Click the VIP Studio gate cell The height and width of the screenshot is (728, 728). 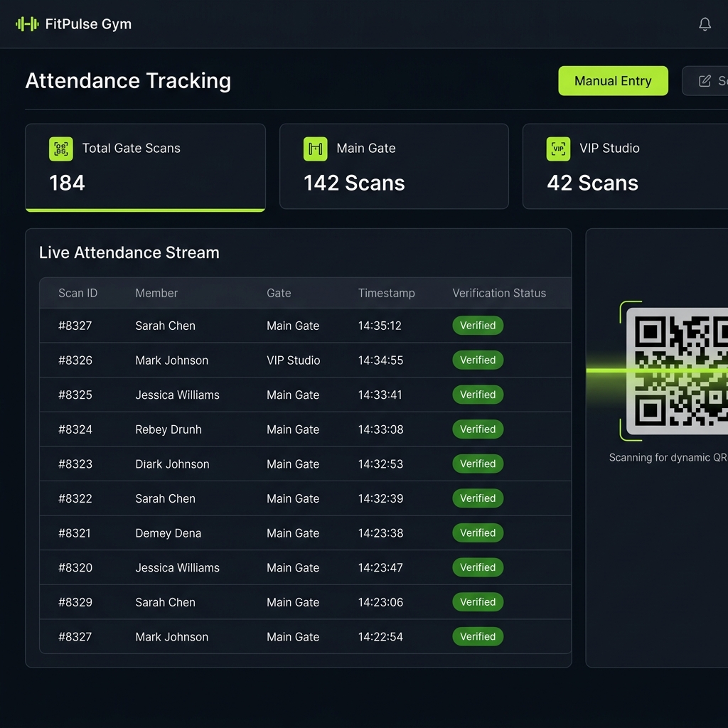[294, 360]
